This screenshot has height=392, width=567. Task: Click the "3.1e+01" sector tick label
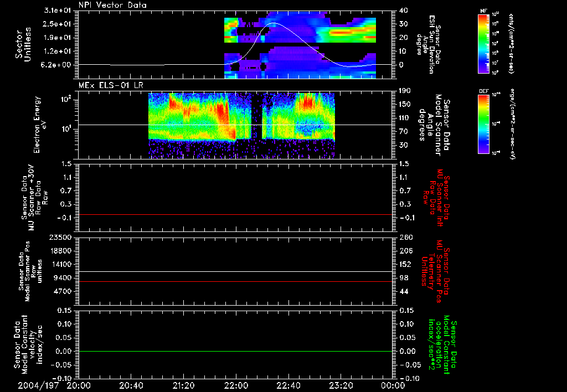(x=58, y=11)
